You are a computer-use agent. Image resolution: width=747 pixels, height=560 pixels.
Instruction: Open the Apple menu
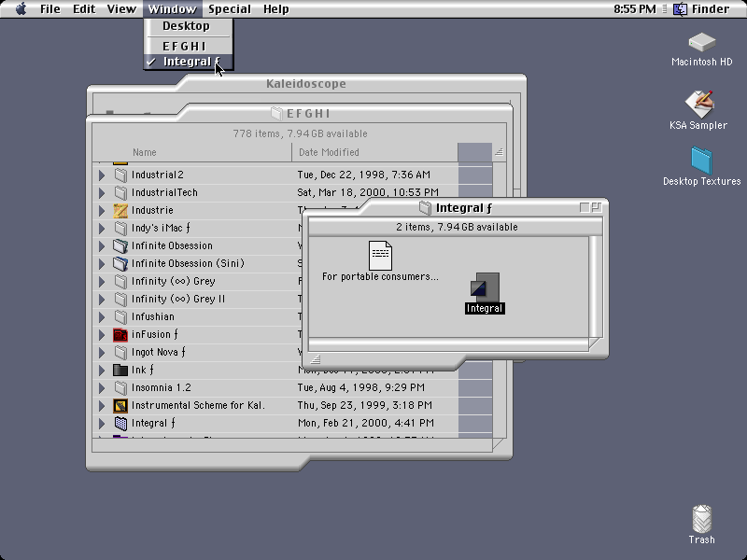click(x=21, y=9)
